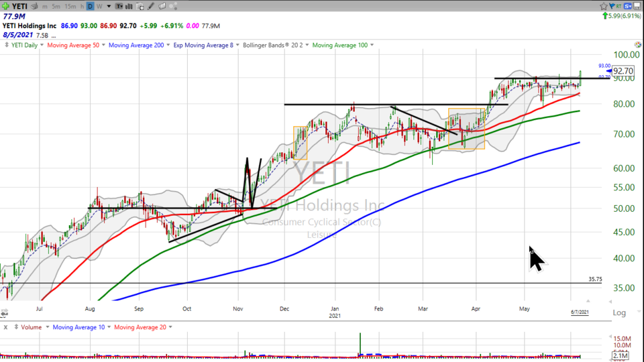Click the 8/5/2021 date text
Screen dimensions: 644x362
pos(17,35)
